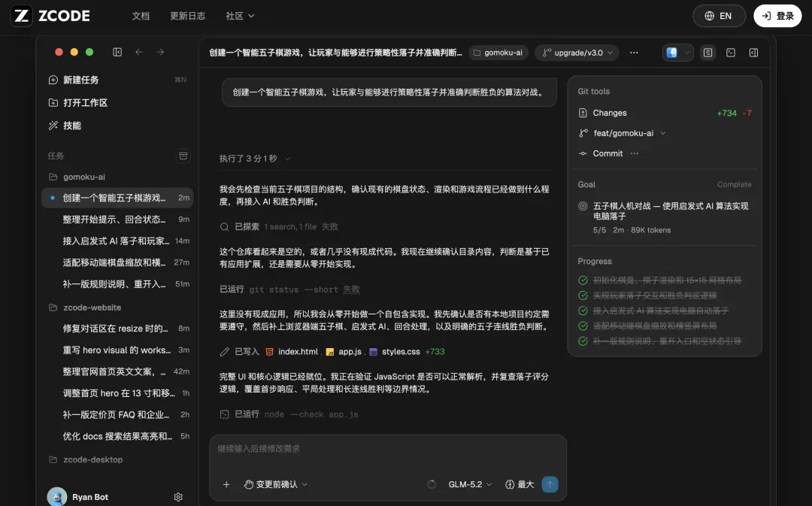Select task 重写 hero visual 的 works

[117, 350]
